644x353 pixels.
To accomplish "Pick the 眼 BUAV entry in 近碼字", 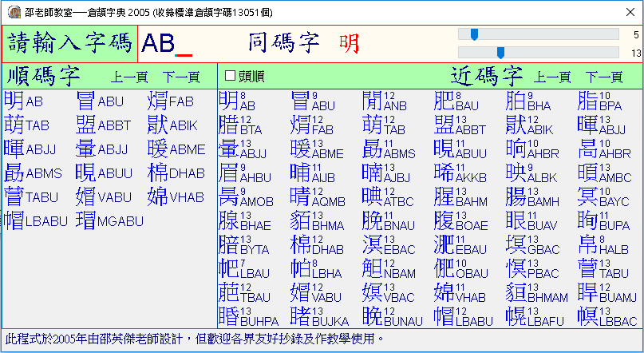I will click(531, 220).
